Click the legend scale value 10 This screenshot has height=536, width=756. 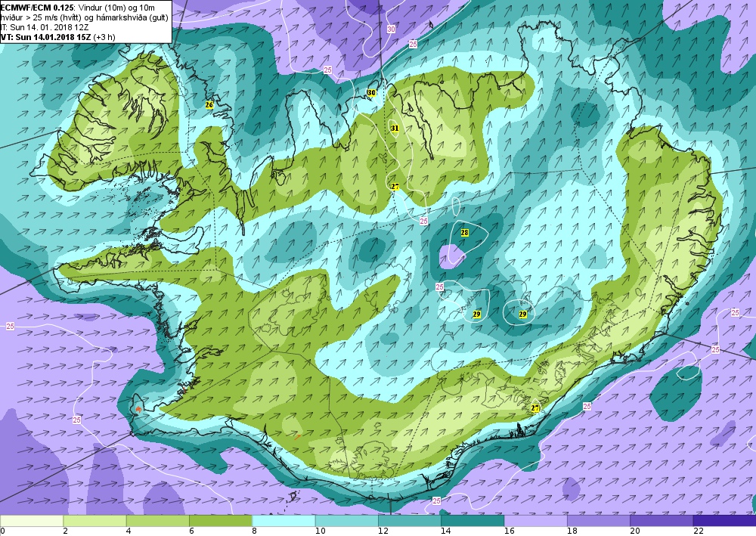tap(320, 531)
